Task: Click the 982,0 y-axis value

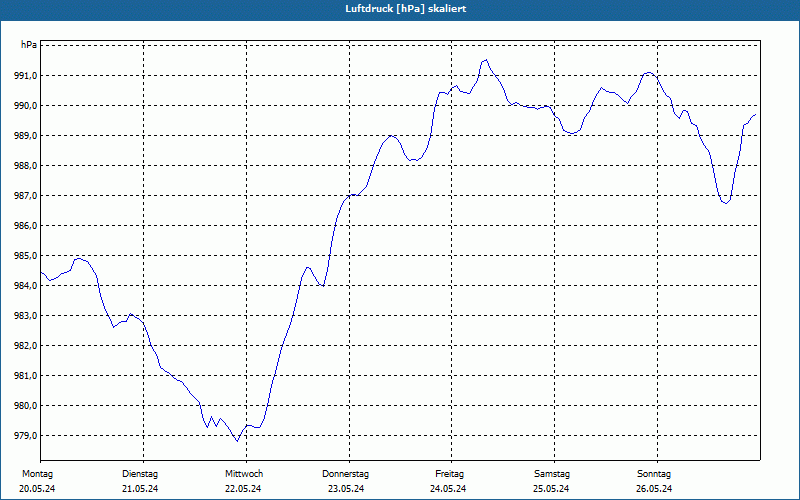Action: [24, 346]
